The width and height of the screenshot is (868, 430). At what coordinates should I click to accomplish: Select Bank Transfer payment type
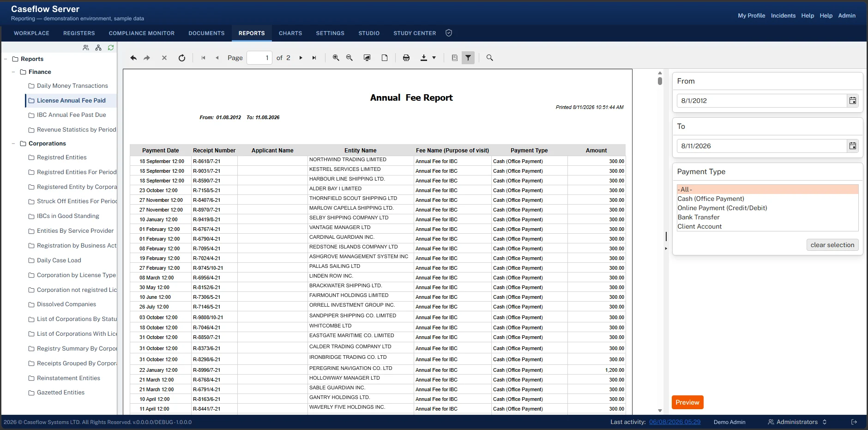(767, 217)
